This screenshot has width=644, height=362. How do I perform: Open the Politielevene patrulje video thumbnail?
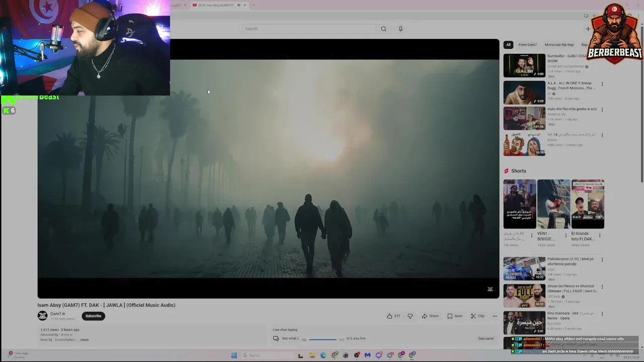[524, 268]
